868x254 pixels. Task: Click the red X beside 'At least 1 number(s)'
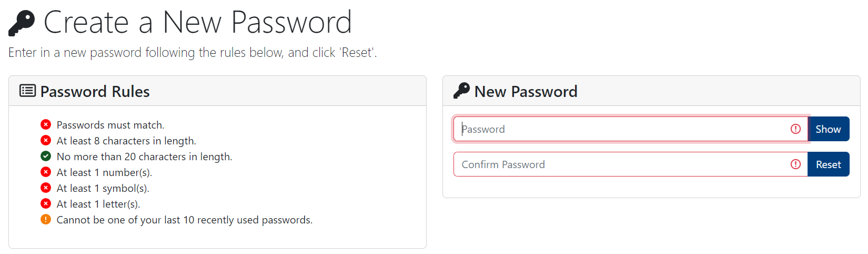pos(46,172)
